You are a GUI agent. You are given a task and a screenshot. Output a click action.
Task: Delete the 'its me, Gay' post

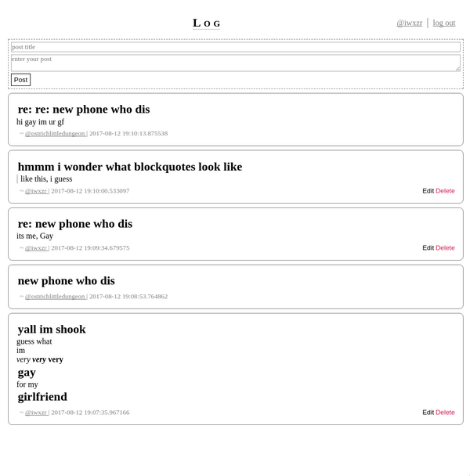445,248
